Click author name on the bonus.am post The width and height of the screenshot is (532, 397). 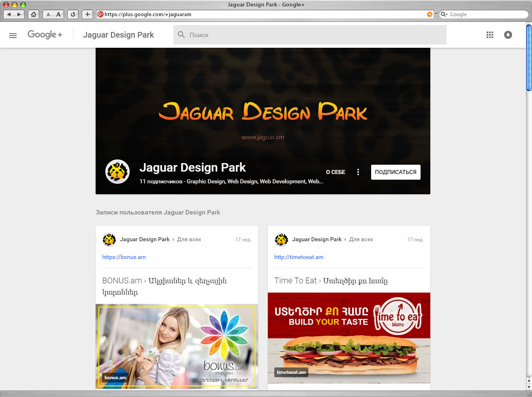coord(145,239)
